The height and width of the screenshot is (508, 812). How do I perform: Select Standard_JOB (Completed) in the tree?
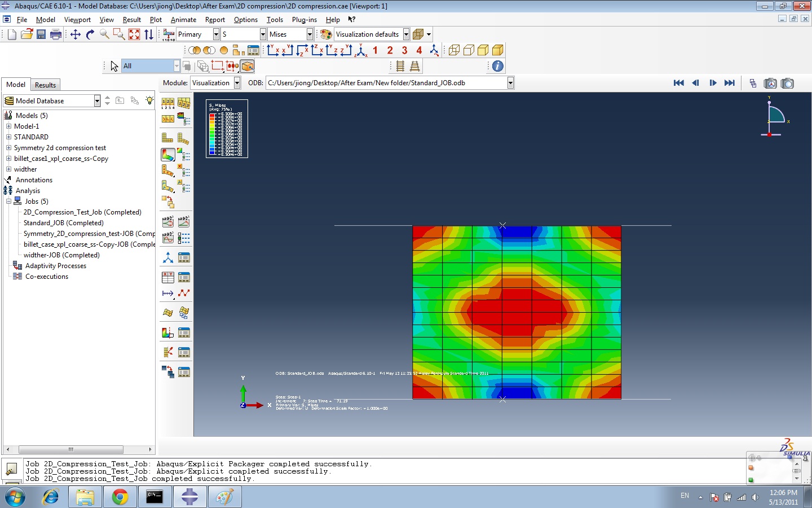pyautogui.click(x=63, y=223)
